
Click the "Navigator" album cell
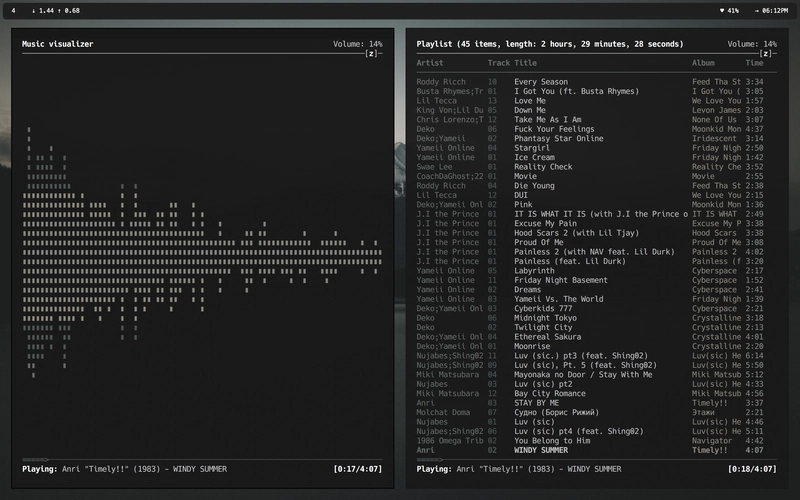(x=712, y=440)
